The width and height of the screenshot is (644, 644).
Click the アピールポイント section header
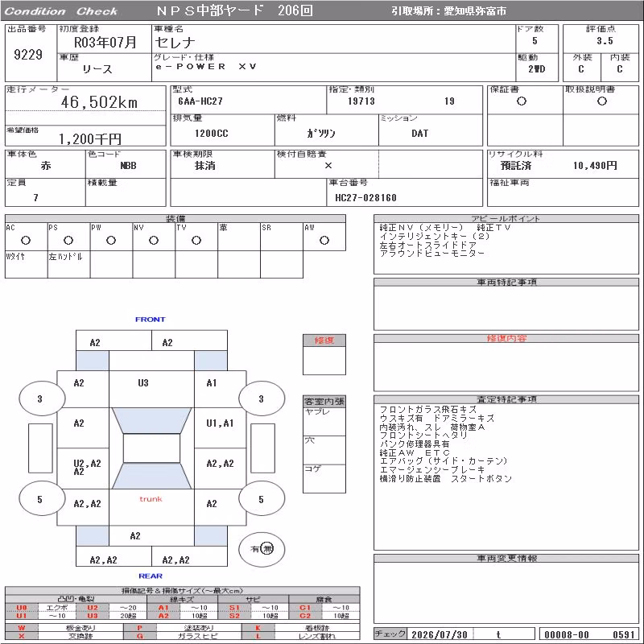click(506, 218)
